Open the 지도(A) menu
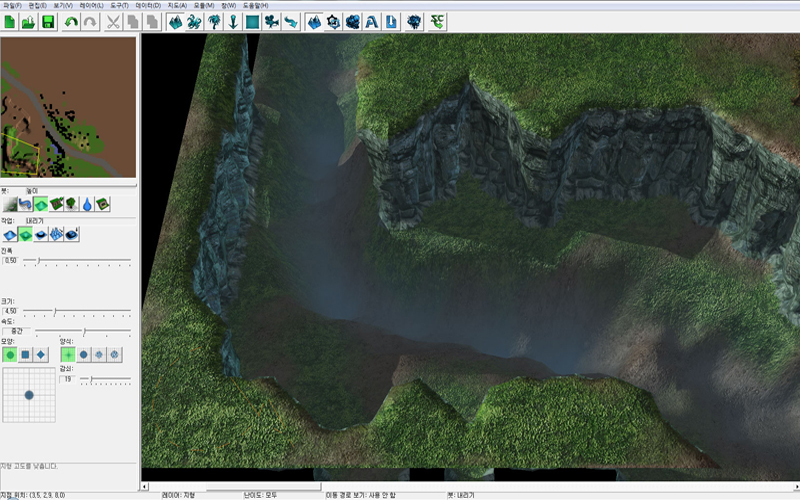This screenshot has height=500, width=800. [177, 5]
